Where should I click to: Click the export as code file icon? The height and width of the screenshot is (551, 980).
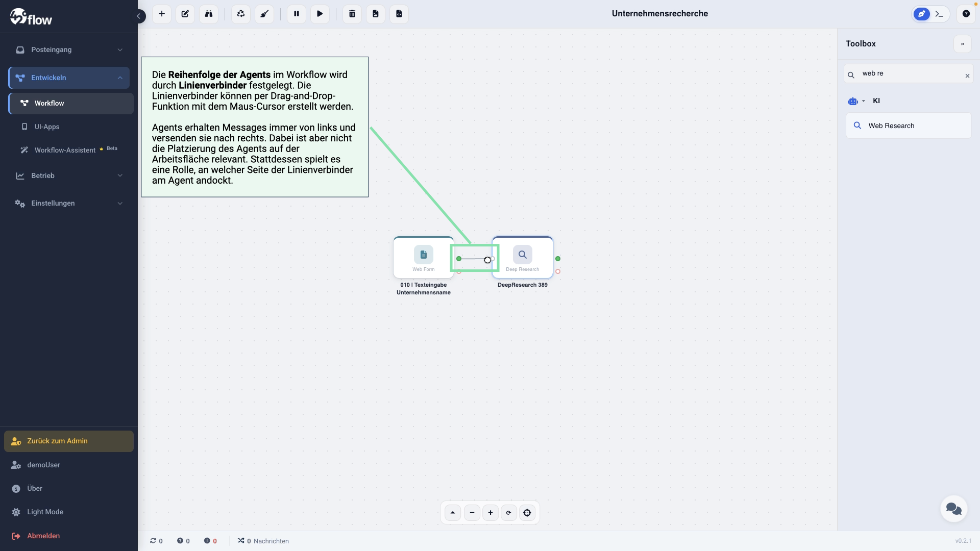pyautogui.click(x=399, y=14)
